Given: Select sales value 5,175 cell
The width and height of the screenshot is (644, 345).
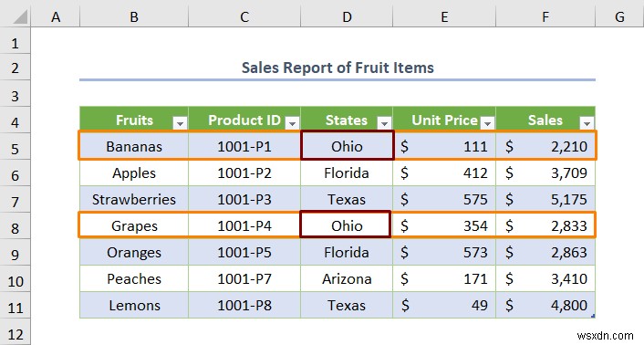Looking at the screenshot, I should (545, 199).
